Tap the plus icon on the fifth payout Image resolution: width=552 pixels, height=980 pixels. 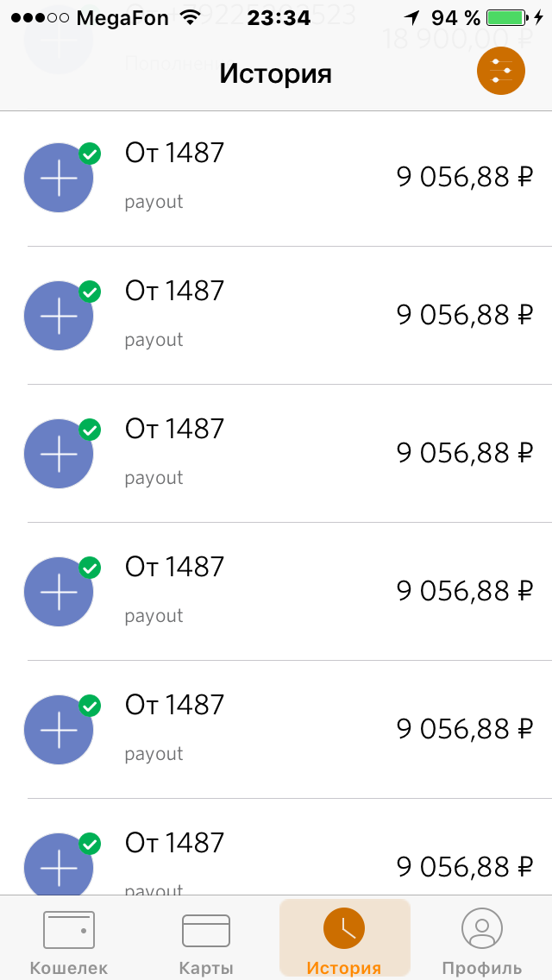pos(59,730)
